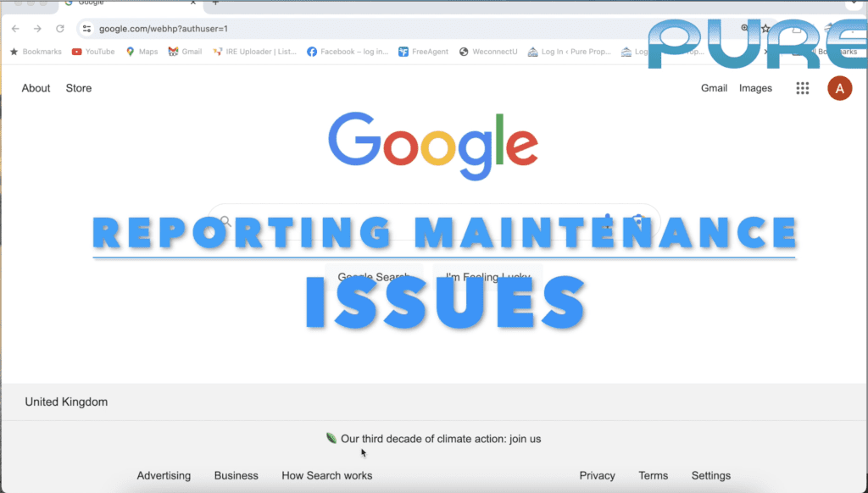The image size is (868, 493).
Task: Click the address bar URL
Action: (164, 29)
